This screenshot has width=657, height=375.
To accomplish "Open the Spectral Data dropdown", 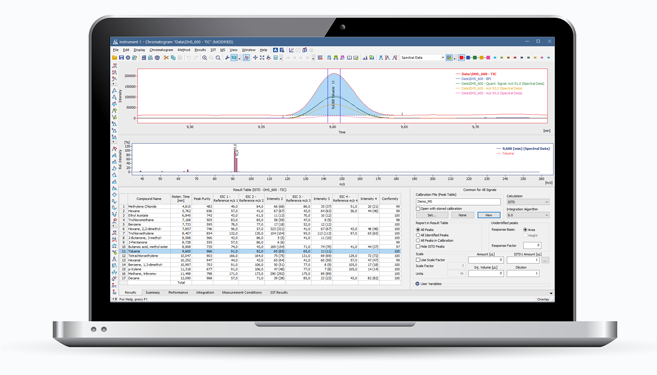I will click(422, 58).
